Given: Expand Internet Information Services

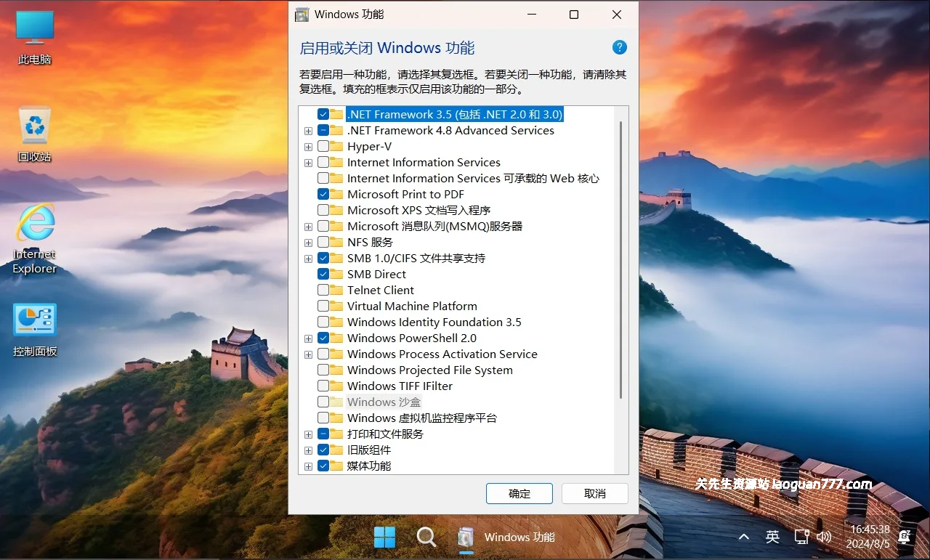Looking at the screenshot, I should (308, 162).
